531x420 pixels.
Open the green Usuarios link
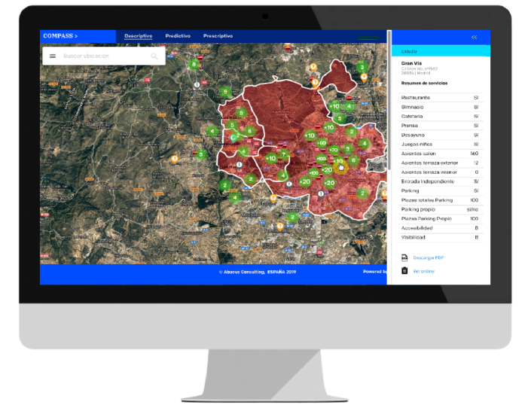368,37
